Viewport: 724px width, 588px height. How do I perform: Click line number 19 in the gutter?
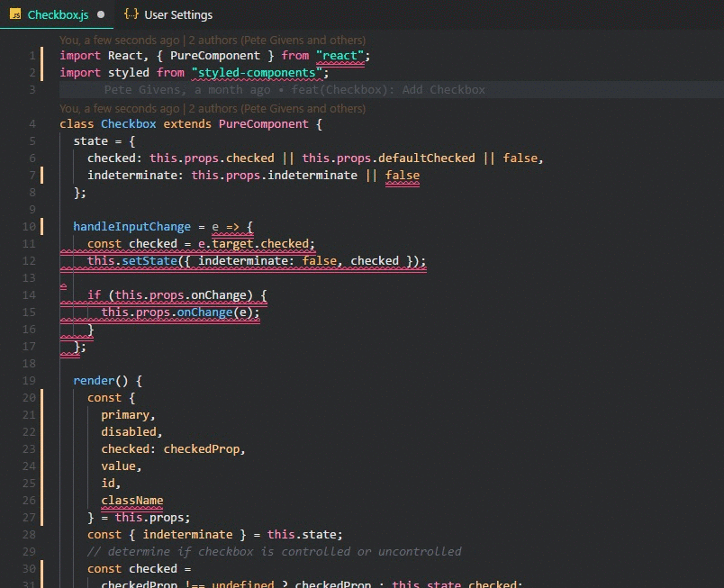click(29, 381)
